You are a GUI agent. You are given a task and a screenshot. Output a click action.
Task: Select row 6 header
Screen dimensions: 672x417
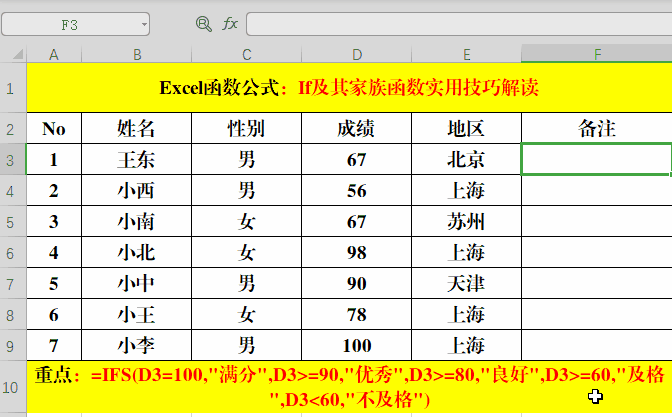[x=11, y=252]
